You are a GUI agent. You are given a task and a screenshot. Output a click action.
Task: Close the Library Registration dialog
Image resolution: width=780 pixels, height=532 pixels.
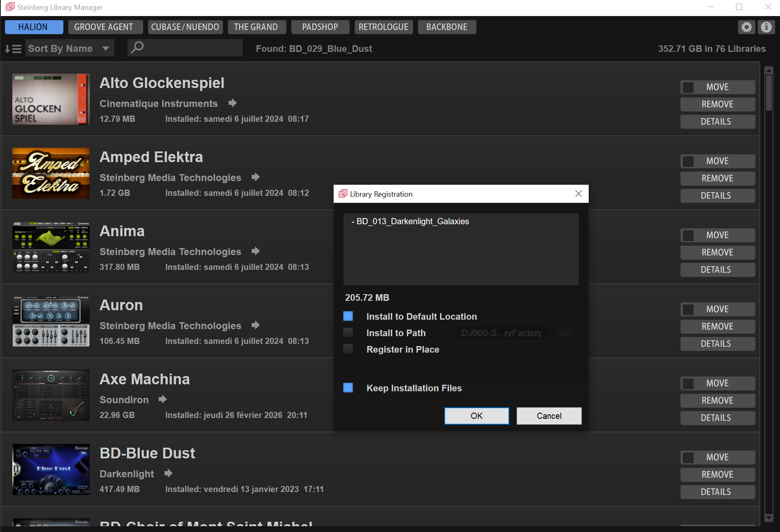578,194
